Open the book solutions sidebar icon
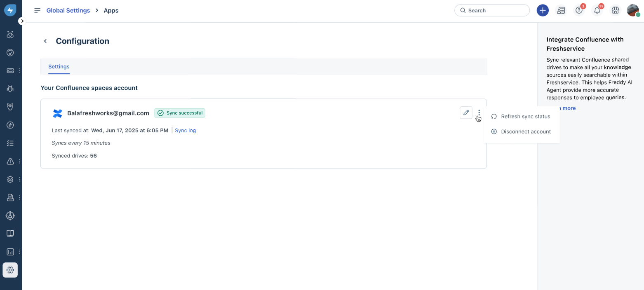Viewport: 644px width, 290px height. (10, 234)
